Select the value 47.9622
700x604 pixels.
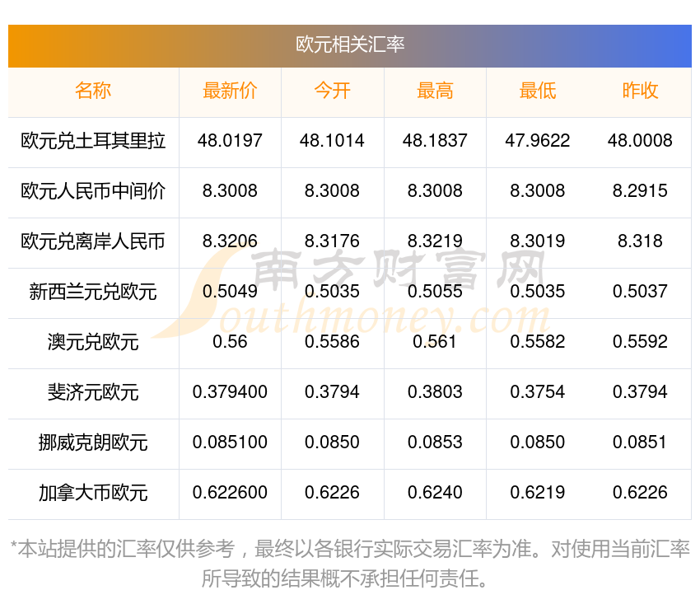point(538,141)
